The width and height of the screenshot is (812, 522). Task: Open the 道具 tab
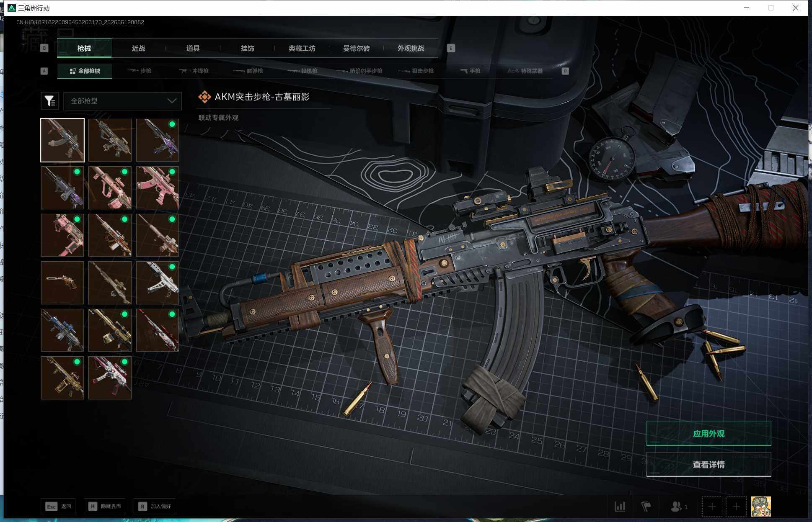pyautogui.click(x=193, y=48)
